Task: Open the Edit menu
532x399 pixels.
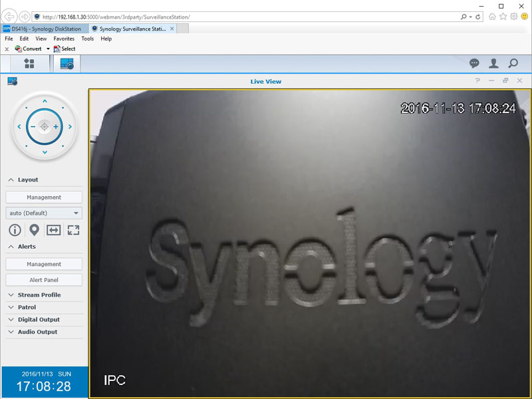Action: coord(24,39)
